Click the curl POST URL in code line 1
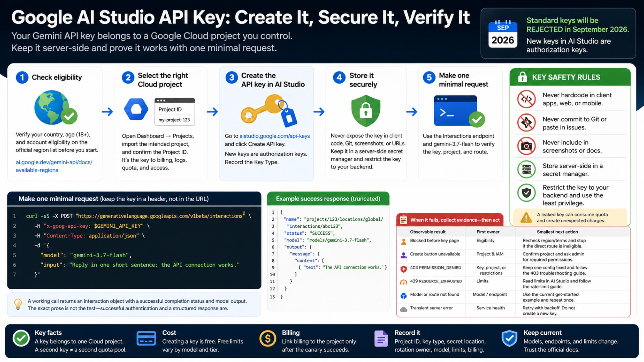The width and height of the screenshot is (644, 362). pos(160,216)
